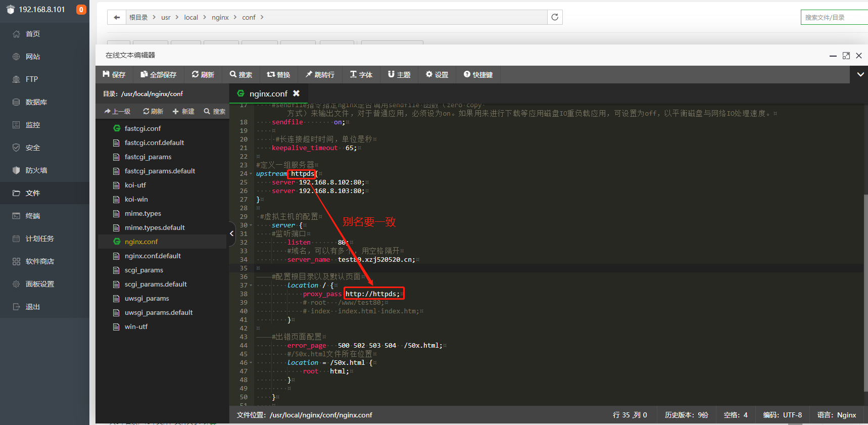Change 空格 indentation setting in status bar
868x425 pixels.
coord(736,415)
